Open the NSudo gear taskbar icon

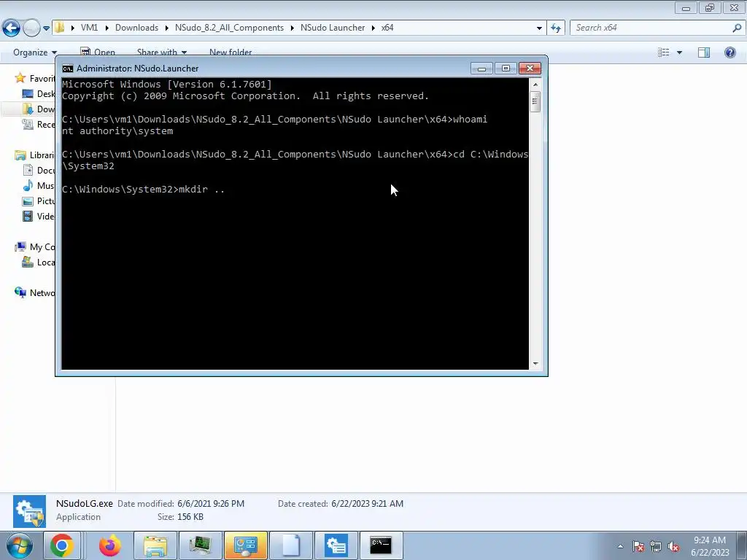point(336,545)
